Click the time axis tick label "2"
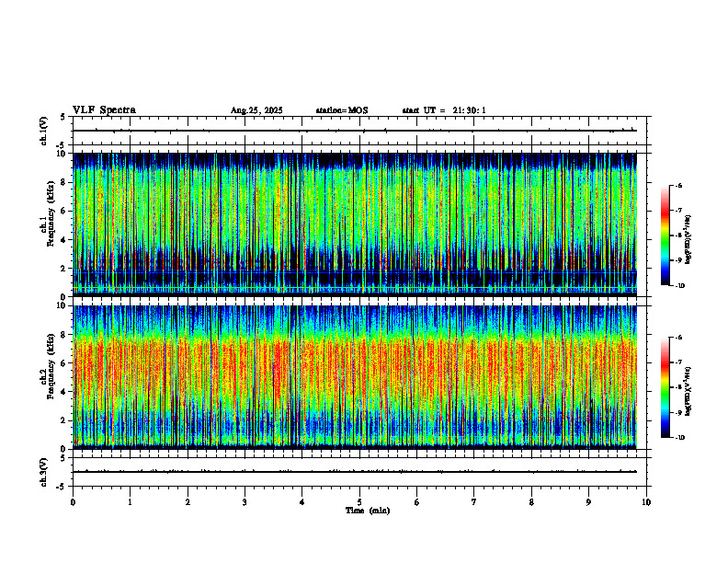Screen dimensions: 728x563 click(188, 502)
